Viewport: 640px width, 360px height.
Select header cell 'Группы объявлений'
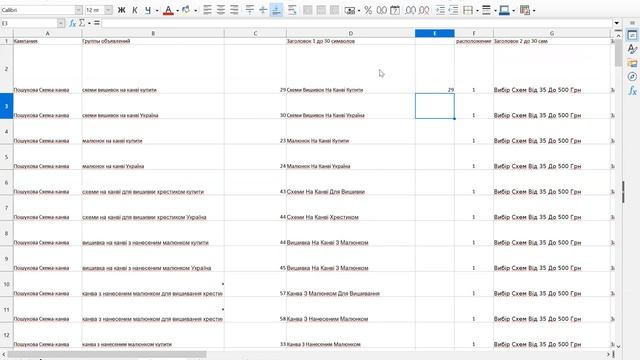(153, 41)
